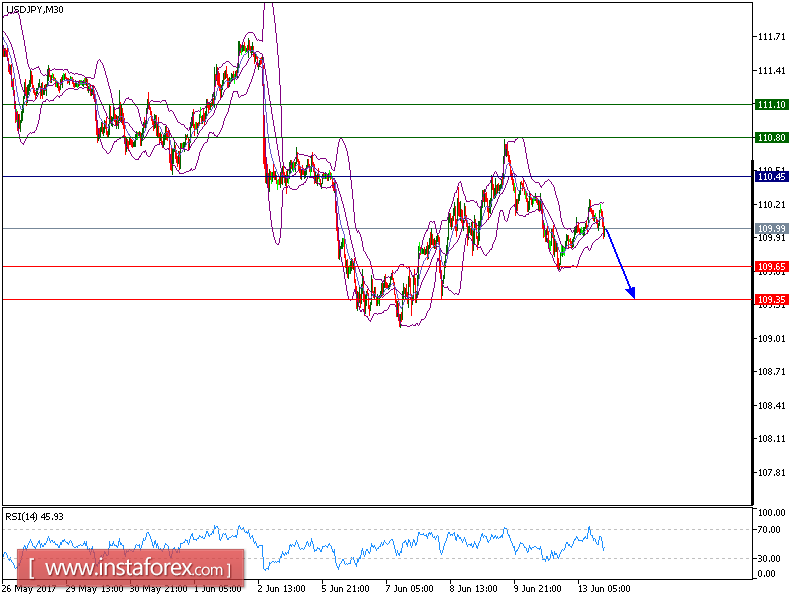Select the red 109.35 price level tag
This screenshot has width=800, height=600.
[x=770, y=299]
